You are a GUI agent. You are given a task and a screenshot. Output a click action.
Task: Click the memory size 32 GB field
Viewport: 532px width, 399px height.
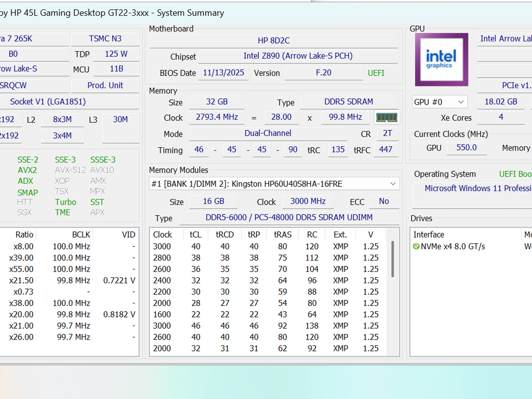217,102
